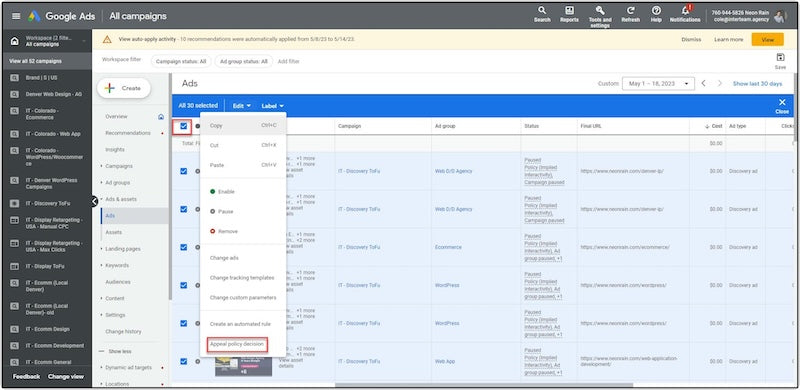Open the Reports icon
Viewport: 800px width, 390px height.
coord(569,14)
